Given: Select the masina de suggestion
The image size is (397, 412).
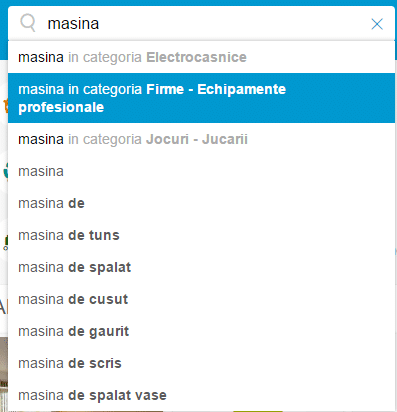Looking at the screenshot, I should pos(201,203).
